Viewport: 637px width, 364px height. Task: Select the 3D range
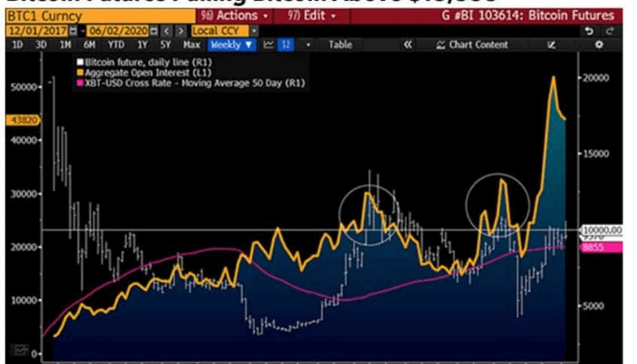[41, 45]
